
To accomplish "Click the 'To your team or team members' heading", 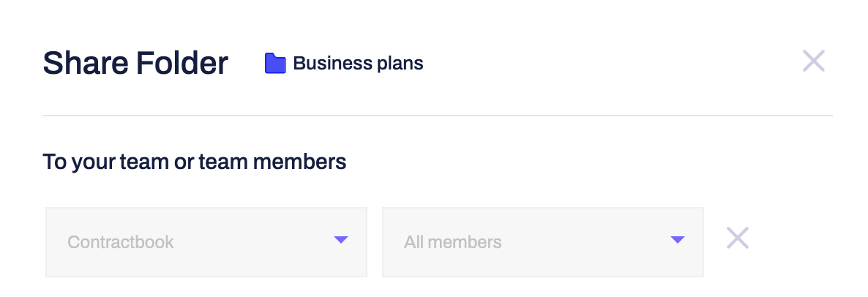I will pos(194,162).
